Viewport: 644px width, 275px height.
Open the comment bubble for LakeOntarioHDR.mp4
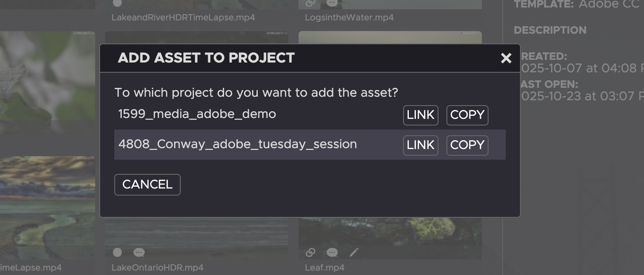coord(139,252)
